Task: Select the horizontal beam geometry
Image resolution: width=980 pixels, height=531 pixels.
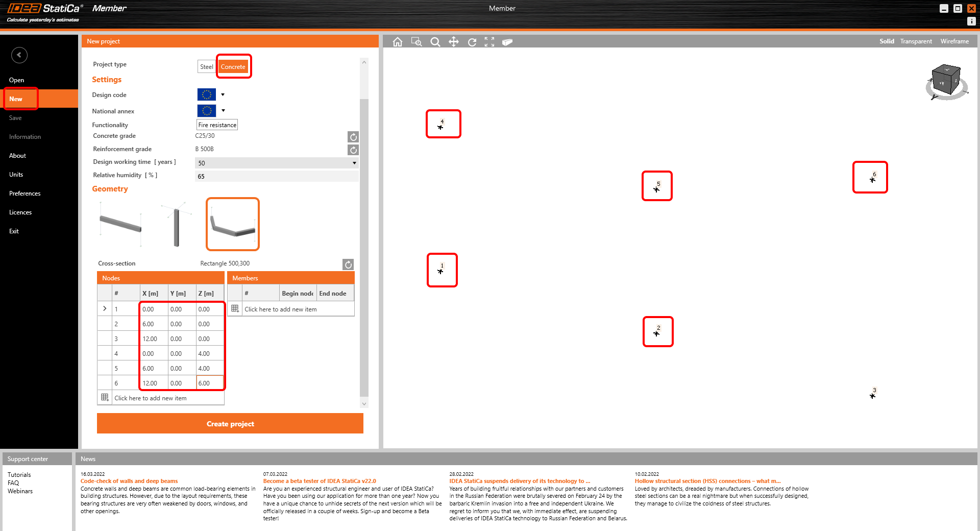Action: pos(120,224)
